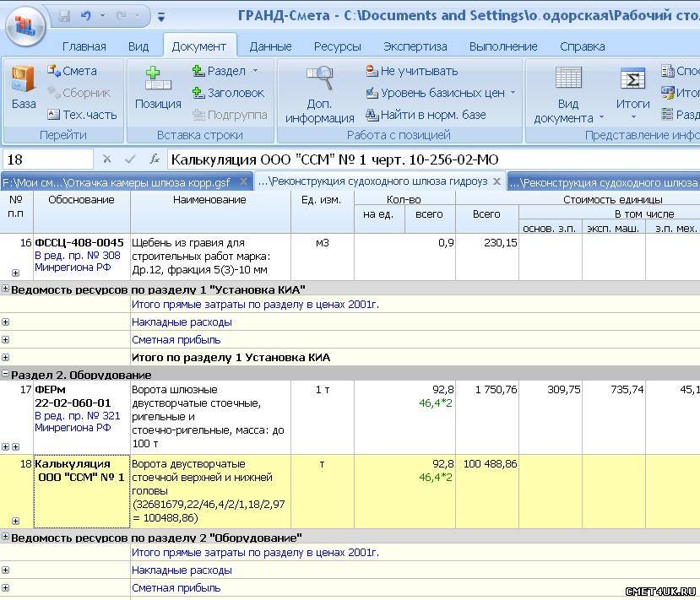This screenshot has width=700, height=600.
Task: Click the Undo arrow icon
Action: coord(86,17)
